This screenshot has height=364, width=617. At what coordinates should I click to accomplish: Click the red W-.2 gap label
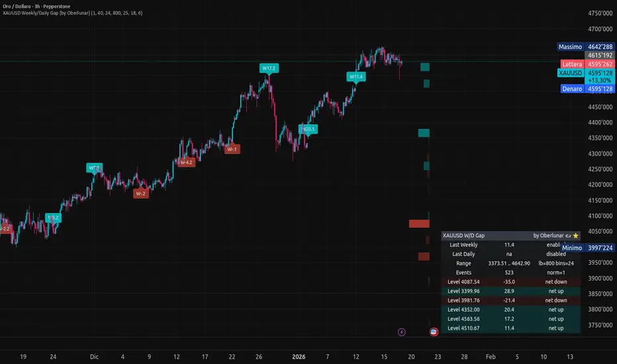pyautogui.click(x=141, y=194)
